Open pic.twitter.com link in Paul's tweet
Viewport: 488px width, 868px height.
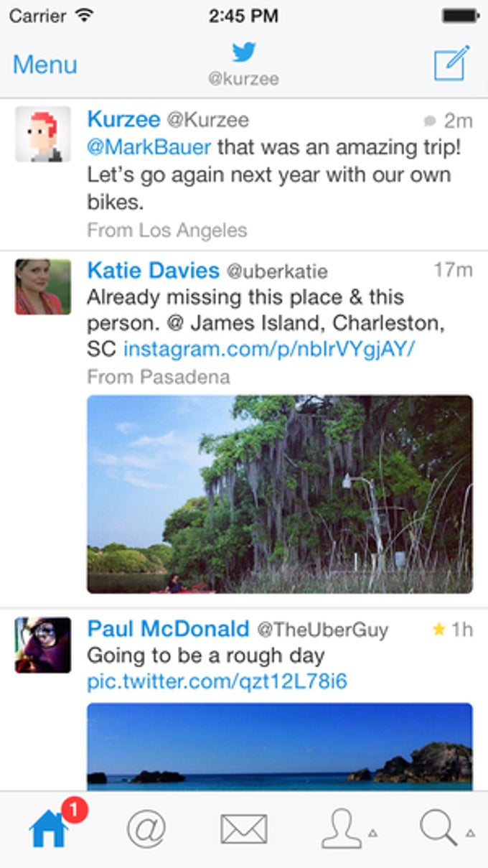[217, 681]
